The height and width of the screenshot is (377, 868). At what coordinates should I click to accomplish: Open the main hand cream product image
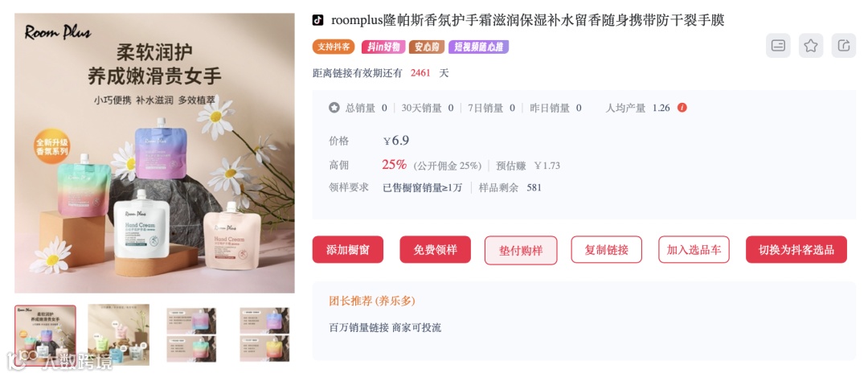[154, 154]
